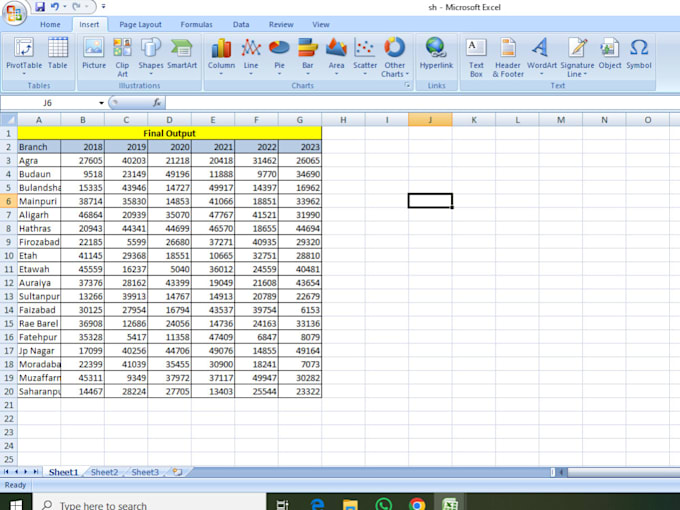Open Chrome from the Windows taskbar
680x510 pixels.
click(x=417, y=504)
